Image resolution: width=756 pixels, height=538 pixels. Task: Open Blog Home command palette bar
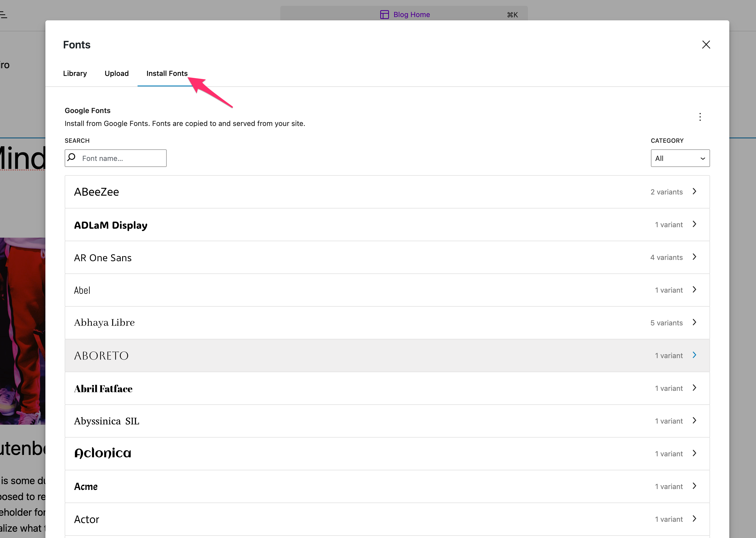[404, 14]
